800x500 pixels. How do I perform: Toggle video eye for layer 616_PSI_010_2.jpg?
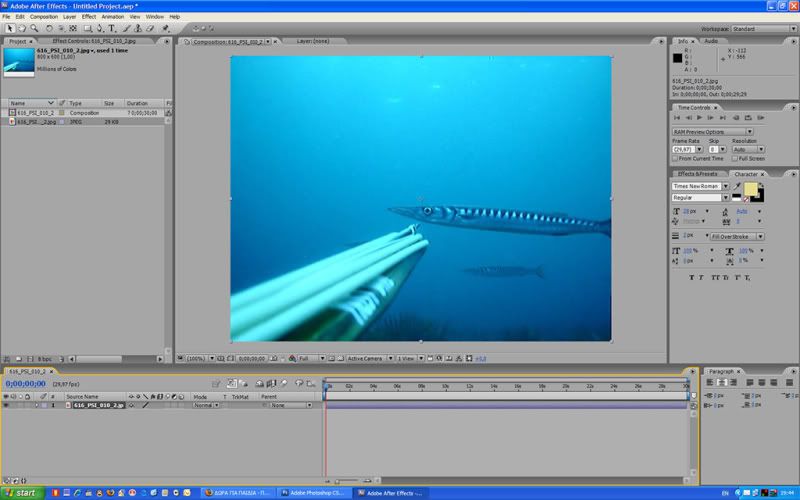tap(6, 405)
